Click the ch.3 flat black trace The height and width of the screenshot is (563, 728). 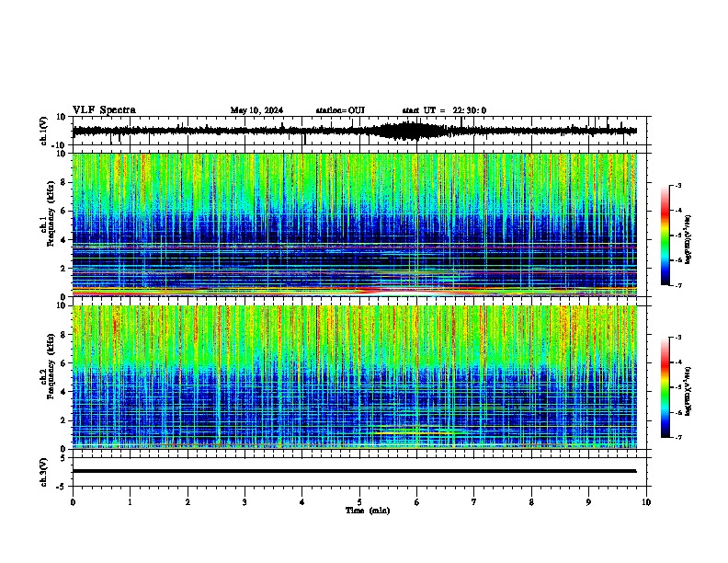[x=354, y=471]
